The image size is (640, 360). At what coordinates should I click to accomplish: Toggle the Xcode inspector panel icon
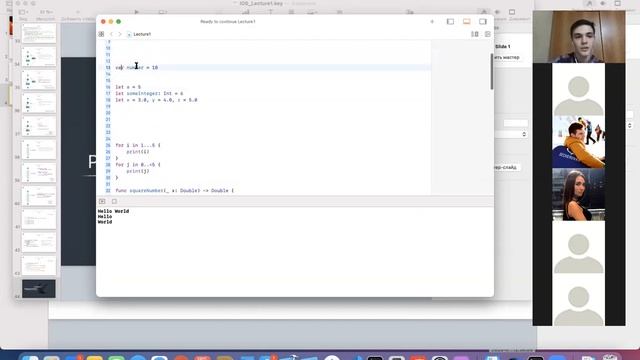pyautogui.click(x=483, y=22)
